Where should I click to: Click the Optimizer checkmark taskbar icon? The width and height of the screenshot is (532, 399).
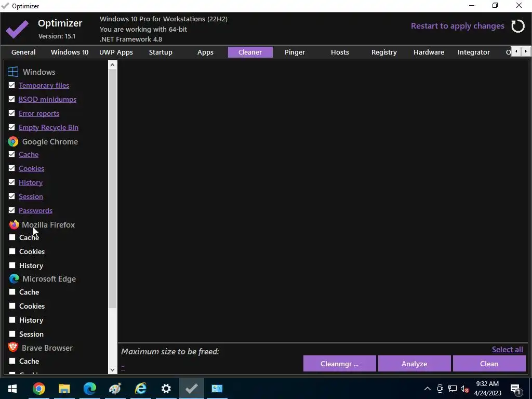click(x=191, y=389)
